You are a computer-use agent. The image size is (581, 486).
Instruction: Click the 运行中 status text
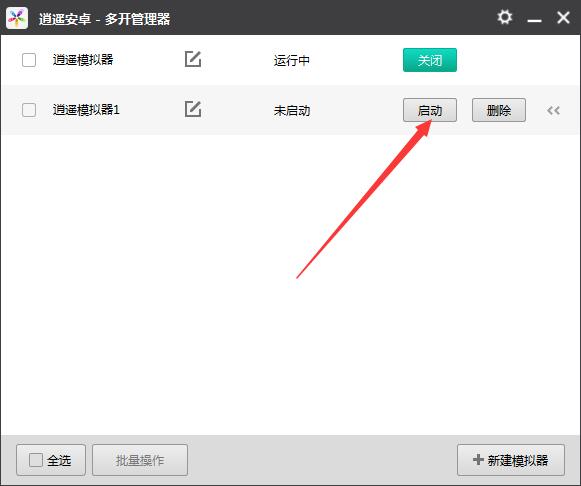pos(292,60)
